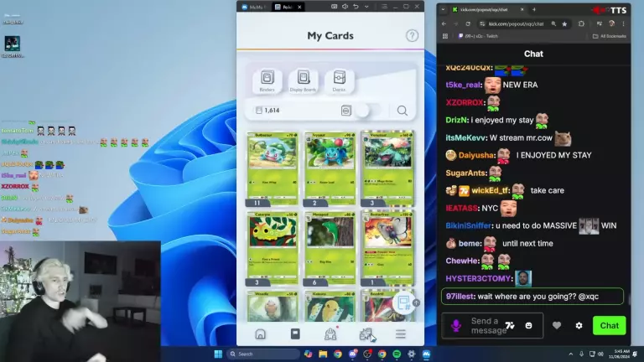644x362 pixels.
Task: Open the xQc Twitch bookmark
Action: (478, 36)
